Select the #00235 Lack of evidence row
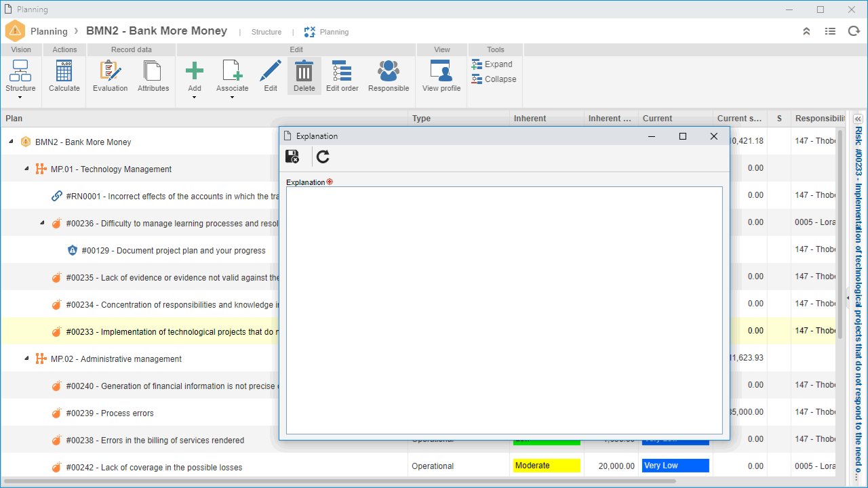868x488 pixels. click(x=140, y=277)
